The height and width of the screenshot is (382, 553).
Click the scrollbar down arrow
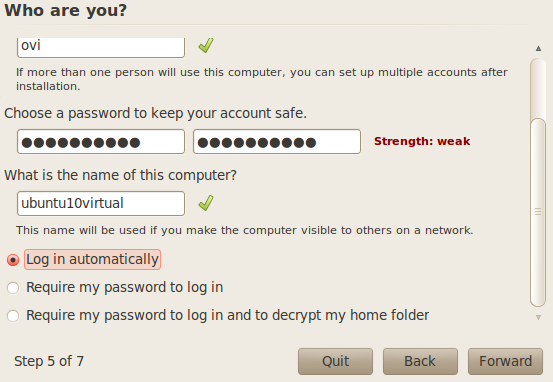pyautogui.click(x=538, y=317)
